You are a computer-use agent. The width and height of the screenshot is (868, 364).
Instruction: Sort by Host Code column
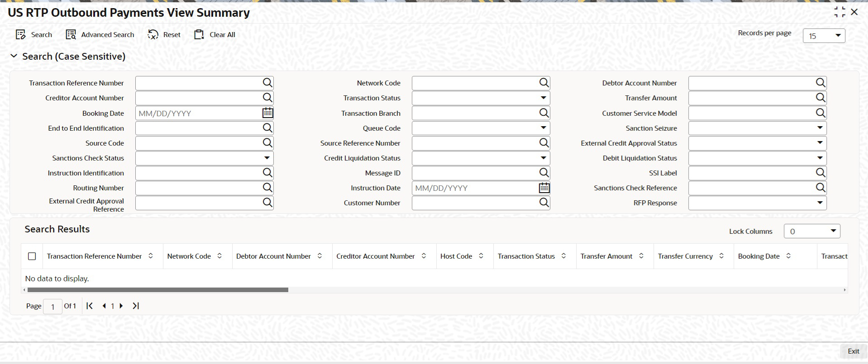[481, 256]
